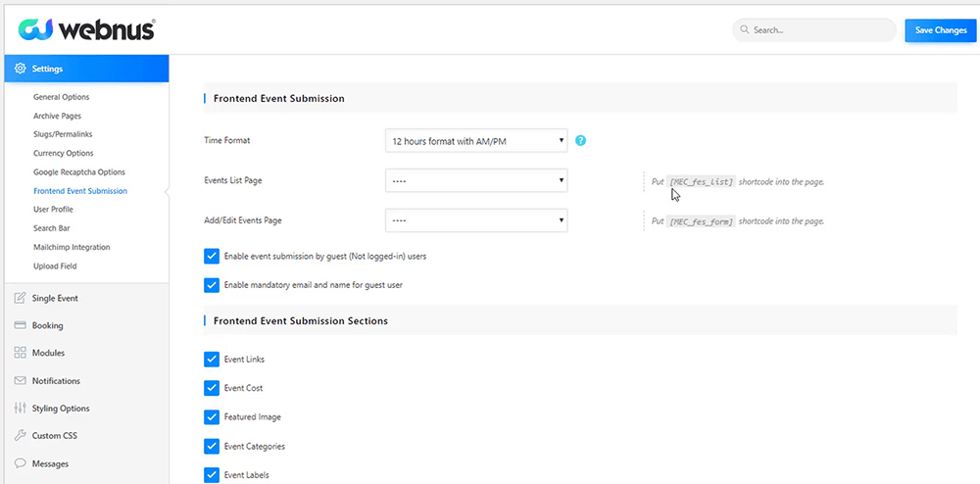Open the Time Format dropdown

point(476,140)
